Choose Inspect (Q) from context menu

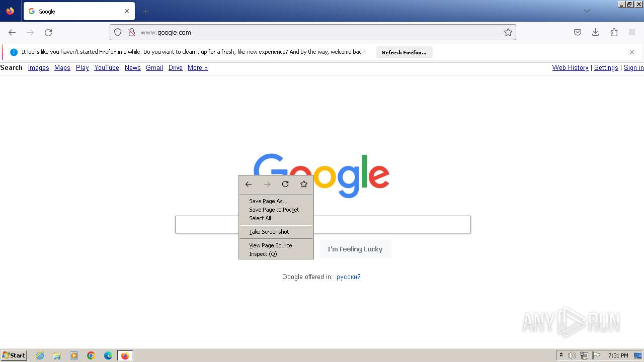coord(276,254)
